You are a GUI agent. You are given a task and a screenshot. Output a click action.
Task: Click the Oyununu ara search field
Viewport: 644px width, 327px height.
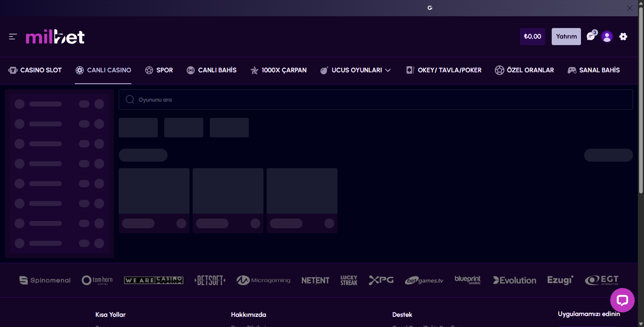(376, 100)
